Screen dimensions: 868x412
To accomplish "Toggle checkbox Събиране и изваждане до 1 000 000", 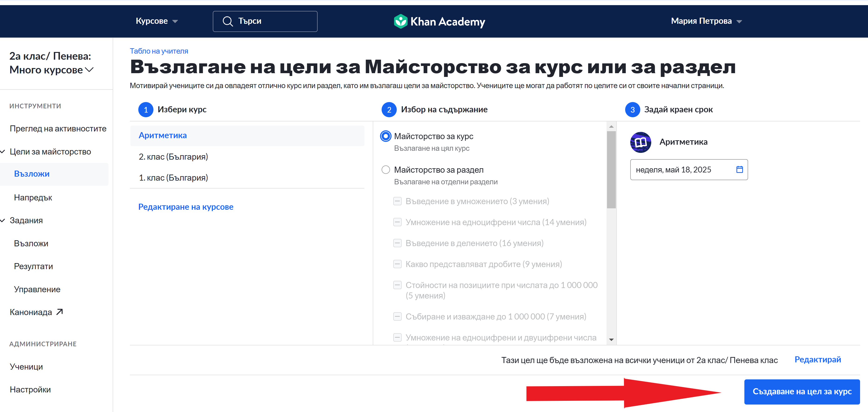I will click(397, 317).
